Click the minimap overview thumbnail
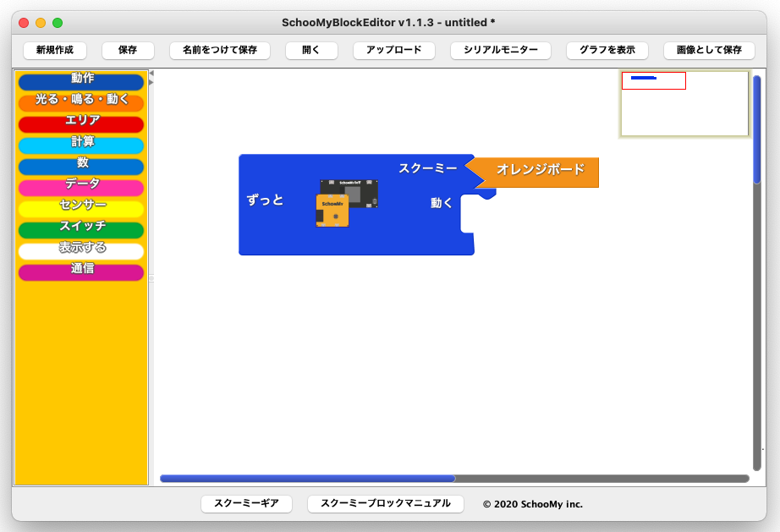780x532 pixels. pyautogui.click(x=684, y=103)
